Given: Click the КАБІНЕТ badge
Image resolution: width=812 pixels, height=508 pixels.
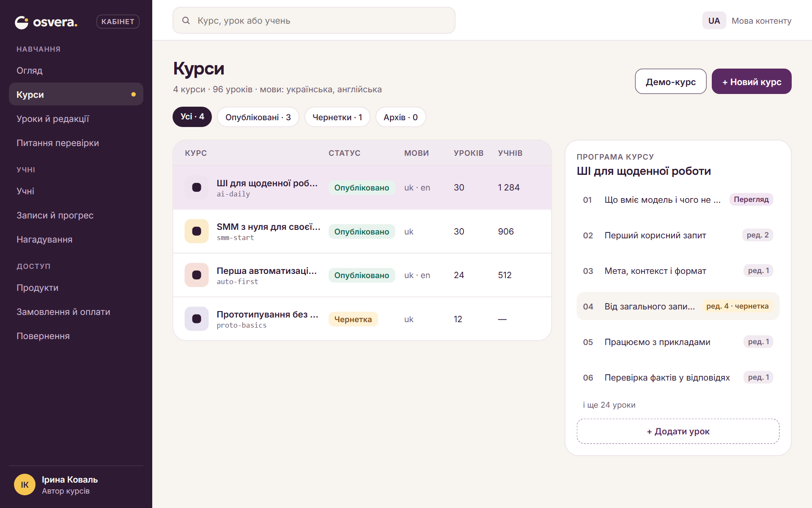Looking at the screenshot, I should (x=118, y=22).
